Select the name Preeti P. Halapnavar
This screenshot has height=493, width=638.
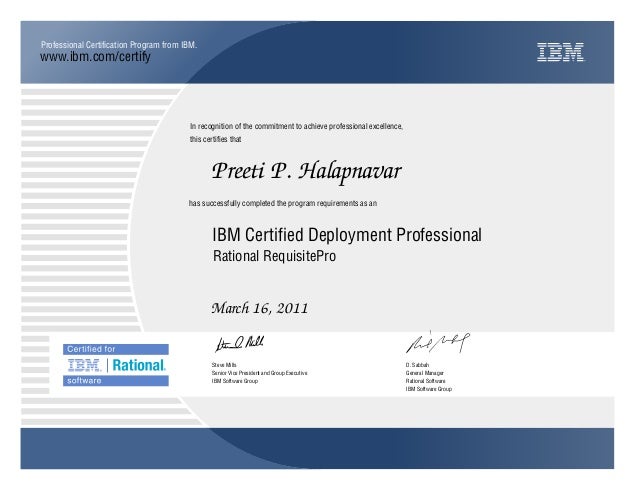coord(307,171)
